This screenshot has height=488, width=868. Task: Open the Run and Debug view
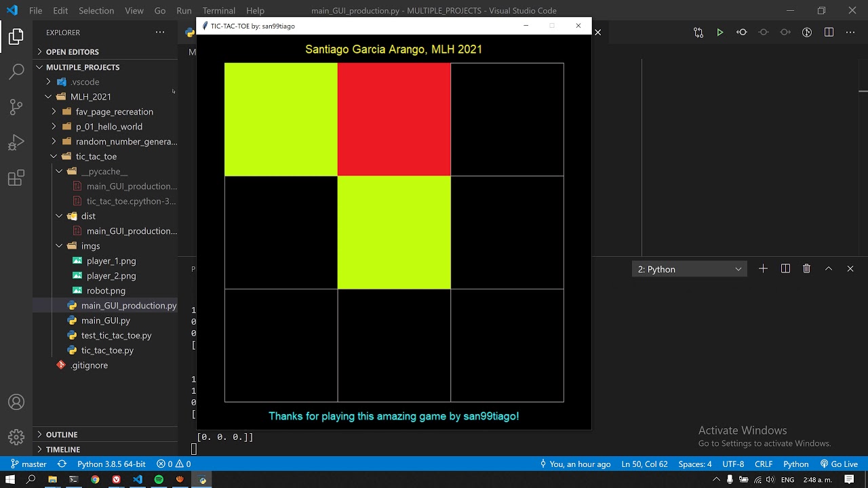point(16,142)
